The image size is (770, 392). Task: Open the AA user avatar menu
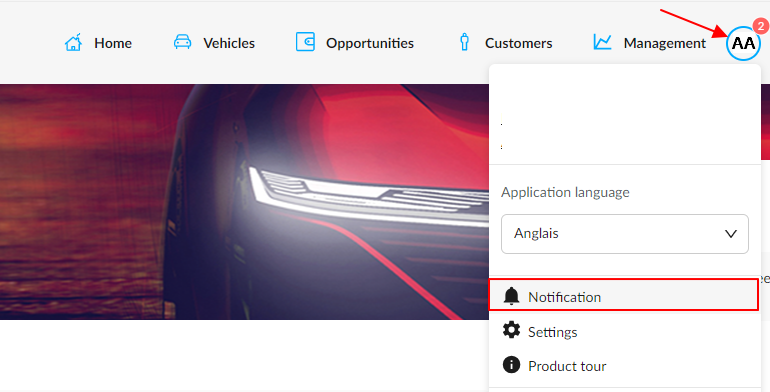(743, 44)
